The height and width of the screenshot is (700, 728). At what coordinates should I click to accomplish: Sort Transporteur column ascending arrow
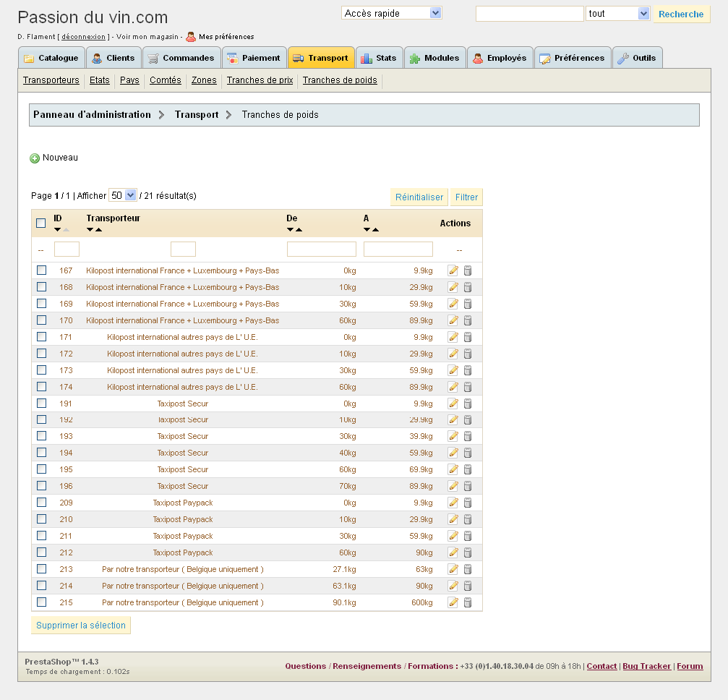(98, 229)
